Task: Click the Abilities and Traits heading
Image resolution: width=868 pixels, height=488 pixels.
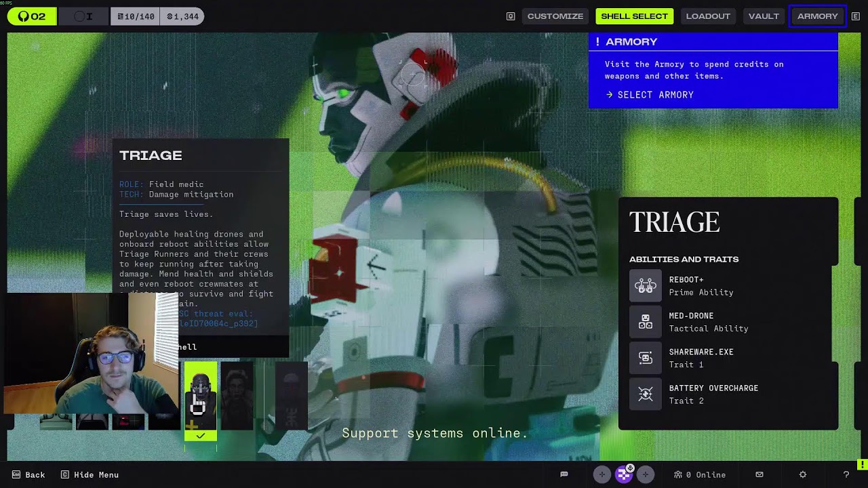Action: coord(684,259)
